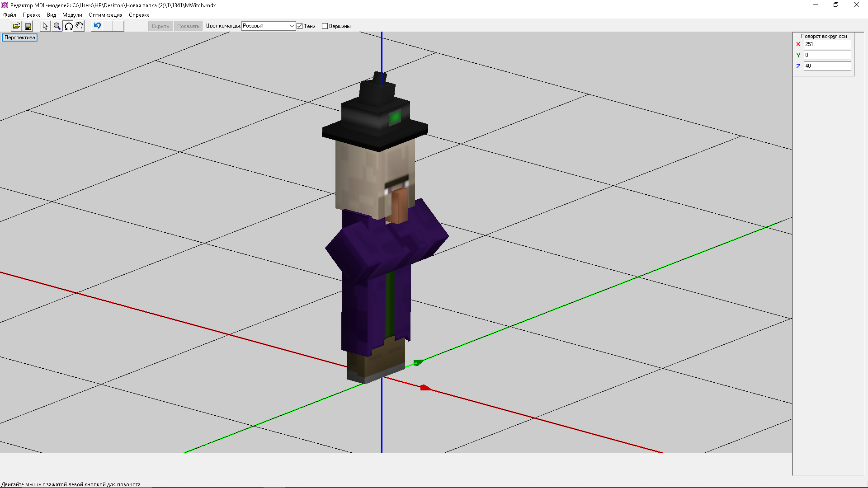Select the arrow pointer selection tool

click(45, 26)
